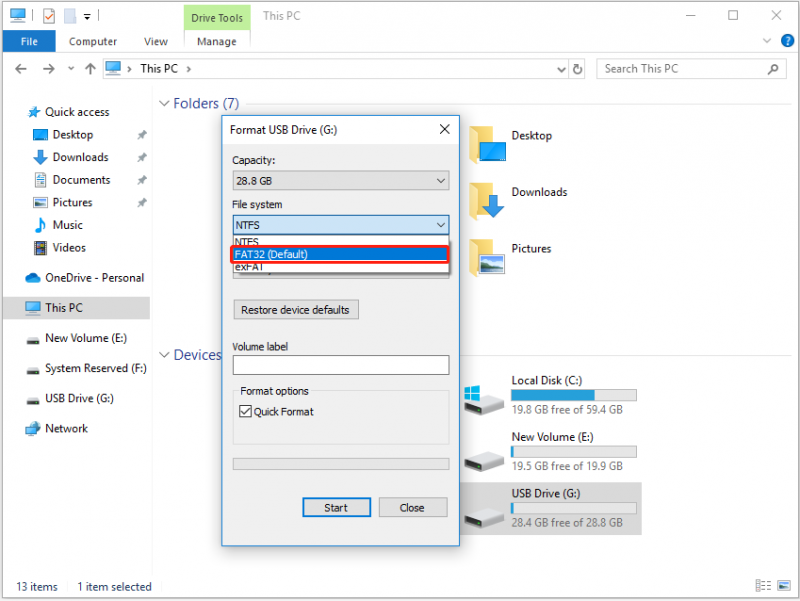Click the Drive Tools contextual tab
800x601 pixels.
point(217,18)
